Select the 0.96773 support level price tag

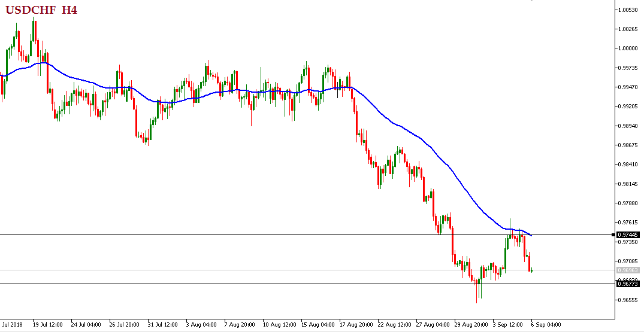click(x=628, y=284)
